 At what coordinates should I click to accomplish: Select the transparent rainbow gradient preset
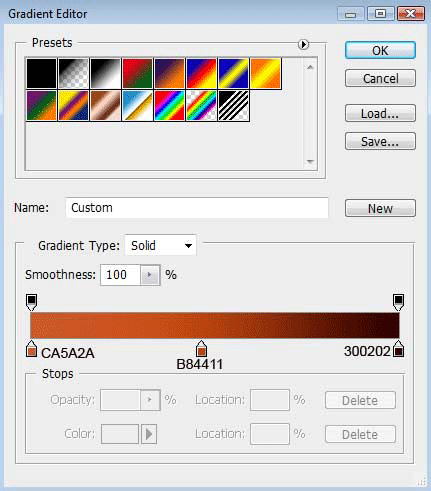(x=201, y=105)
